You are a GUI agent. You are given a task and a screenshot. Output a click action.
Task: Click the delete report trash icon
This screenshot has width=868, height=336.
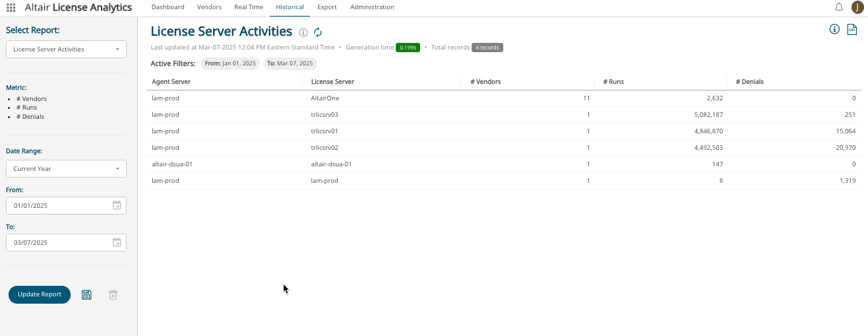click(x=113, y=294)
